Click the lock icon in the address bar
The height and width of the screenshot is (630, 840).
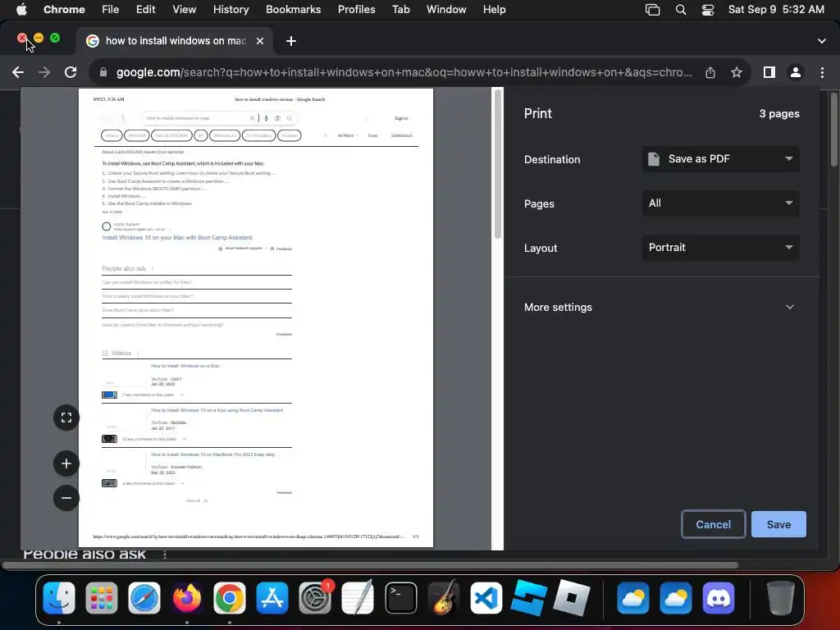103,72
